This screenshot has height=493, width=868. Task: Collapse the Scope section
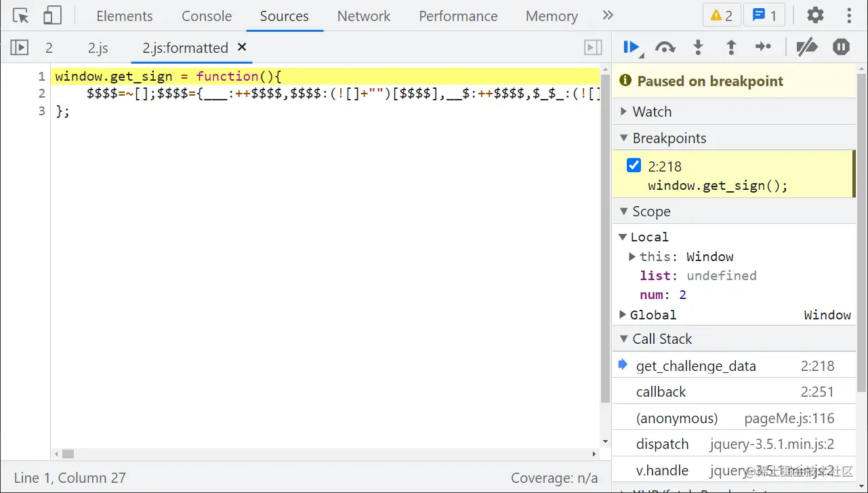[x=734, y=212]
